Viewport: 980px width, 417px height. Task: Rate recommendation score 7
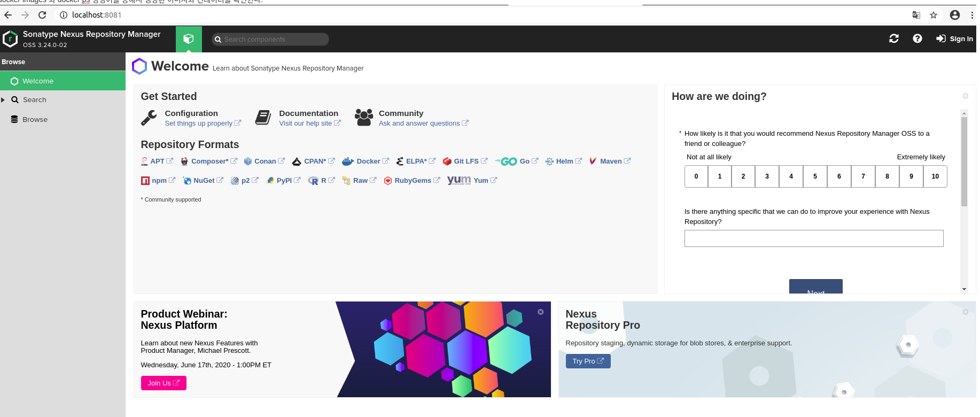(864, 176)
